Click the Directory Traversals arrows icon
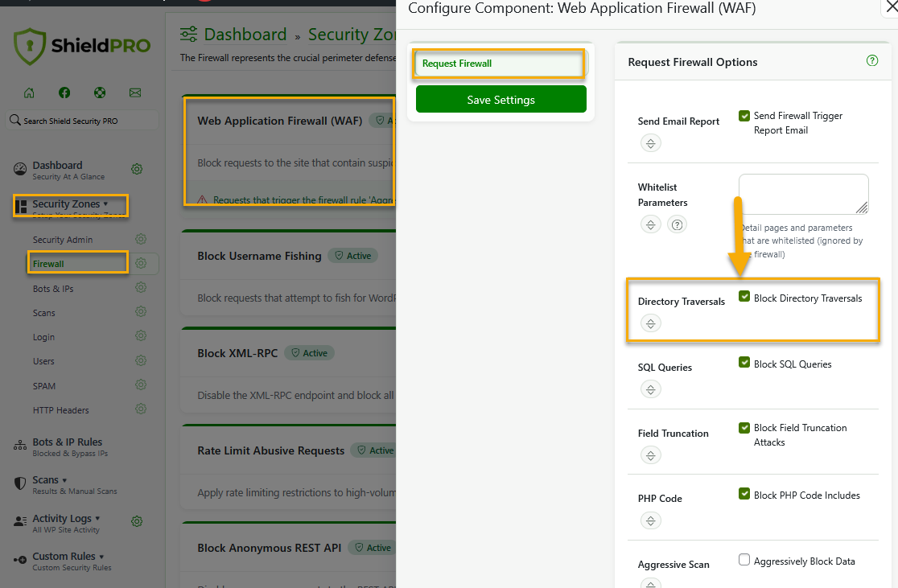 click(x=651, y=323)
